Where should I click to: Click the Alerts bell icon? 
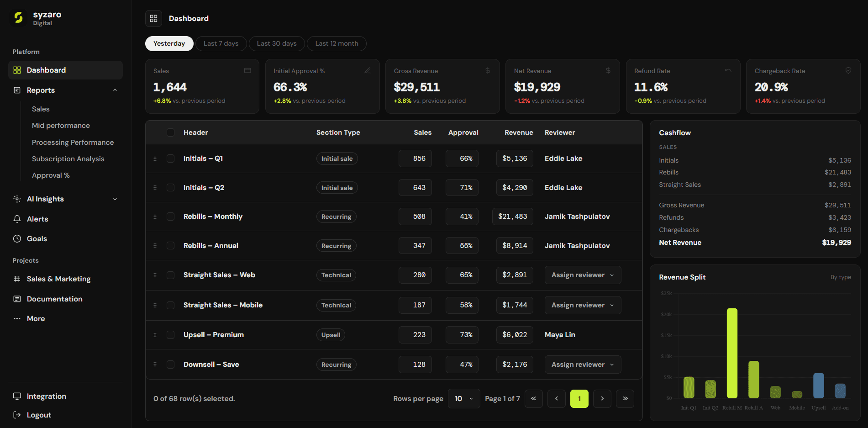point(17,219)
